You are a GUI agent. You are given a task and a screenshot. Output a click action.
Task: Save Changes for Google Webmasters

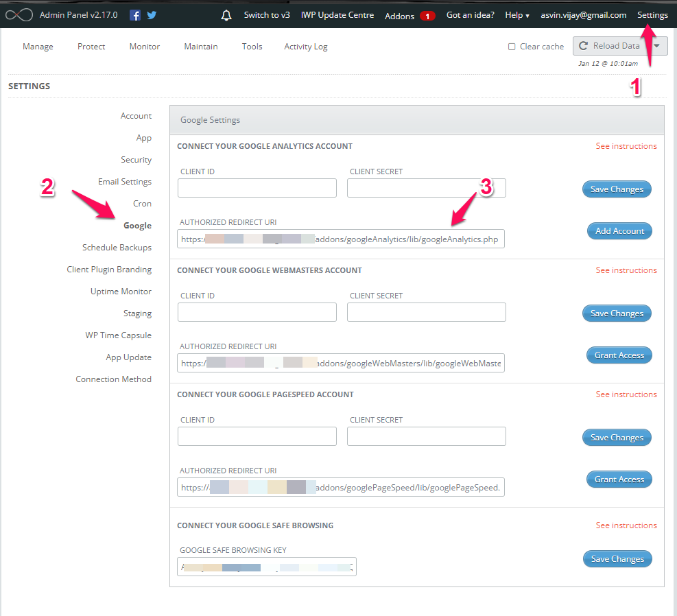[617, 313]
